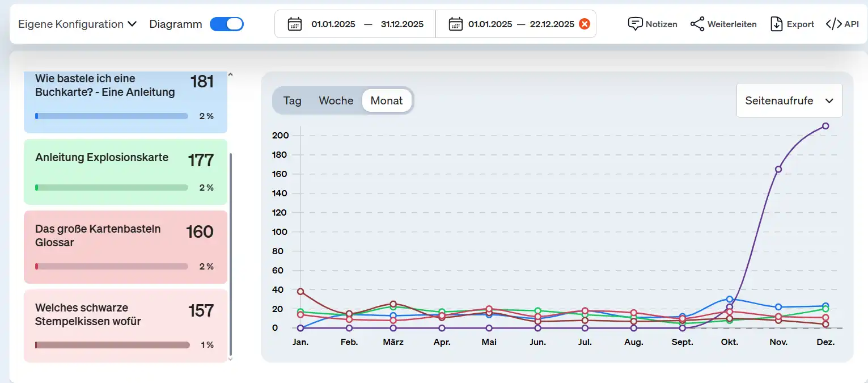Click the Welches schwarze Stempelkissen wofür card
868x383 pixels.
pyautogui.click(x=125, y=325)
